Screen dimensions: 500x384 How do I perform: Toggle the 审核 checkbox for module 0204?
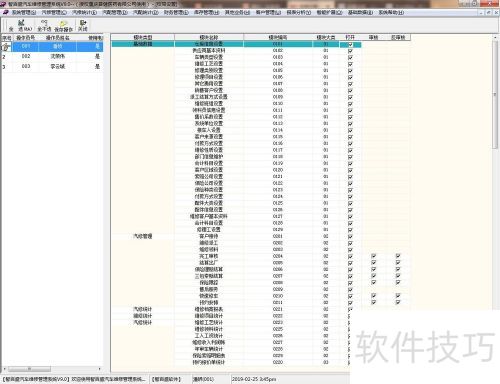pyautogui.click(x=374, y=256)
